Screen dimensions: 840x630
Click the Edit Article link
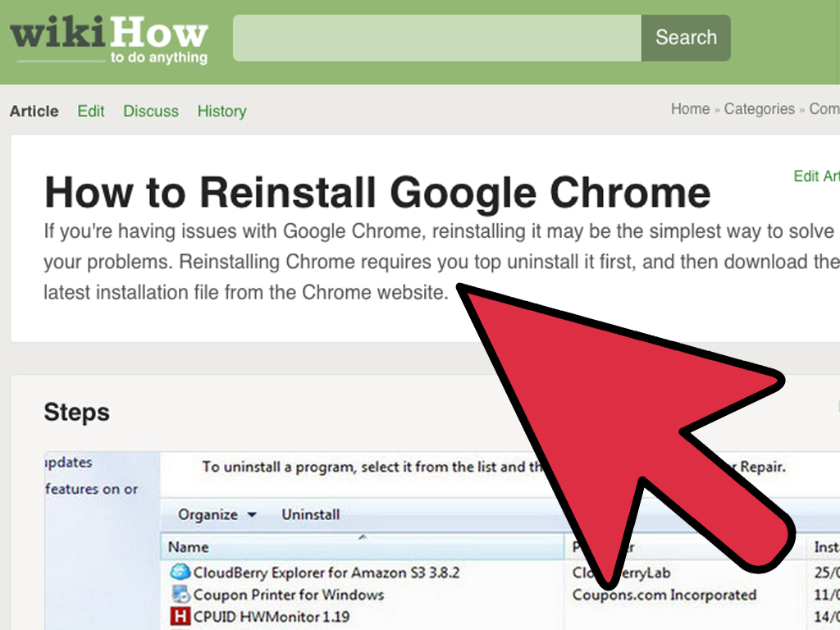pyautogui.click(x=816, y=176)
